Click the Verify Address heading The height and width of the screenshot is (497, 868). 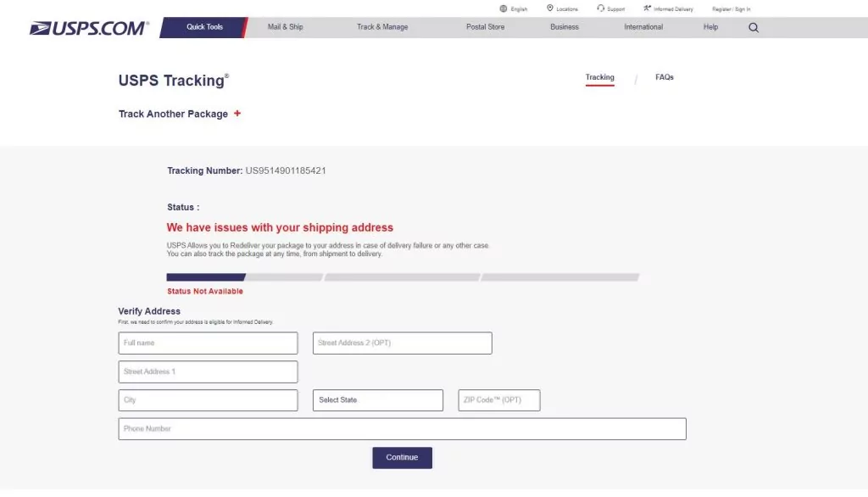149,311
